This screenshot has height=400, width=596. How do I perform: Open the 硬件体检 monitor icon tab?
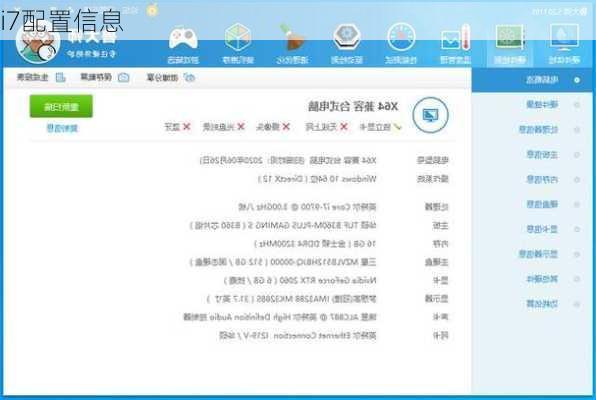tap(564, 38)
